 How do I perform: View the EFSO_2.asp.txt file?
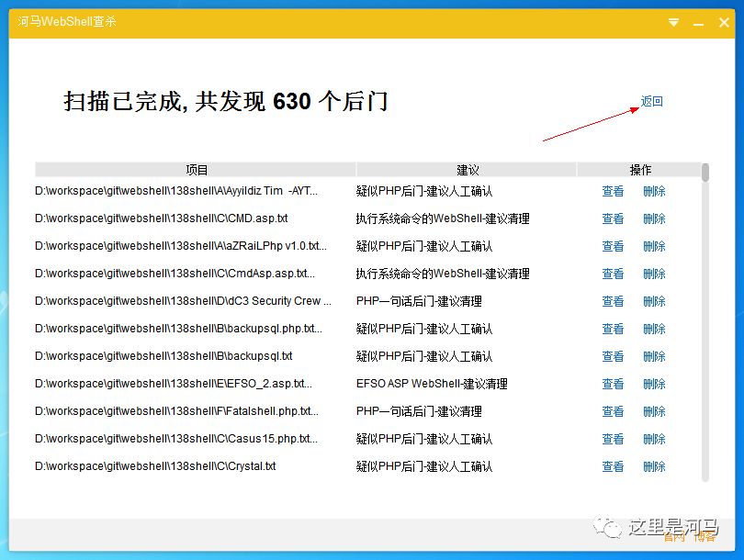[x=613, y=384]
